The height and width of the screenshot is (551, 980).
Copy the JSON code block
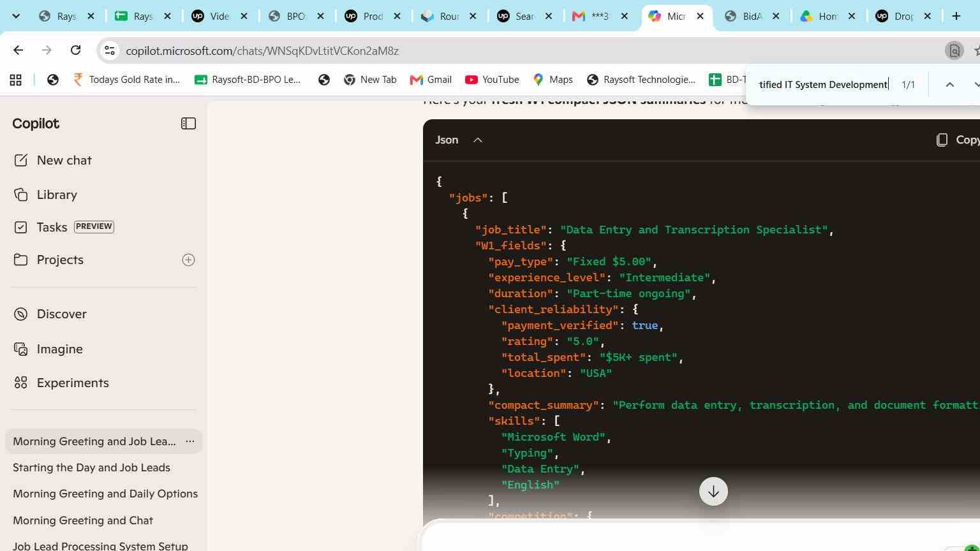pos(958,140)
